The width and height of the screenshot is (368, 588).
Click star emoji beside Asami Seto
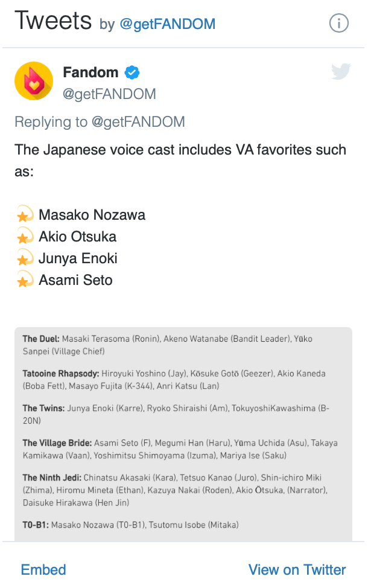24,280
